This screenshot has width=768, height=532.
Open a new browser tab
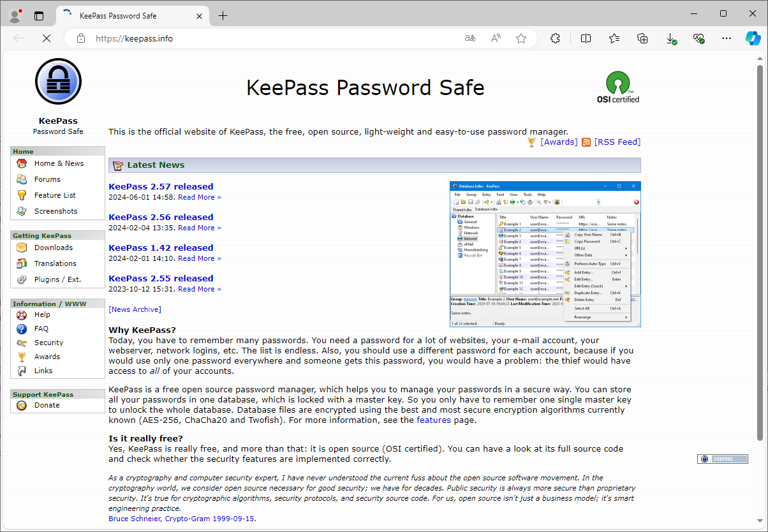click(223, 16)
